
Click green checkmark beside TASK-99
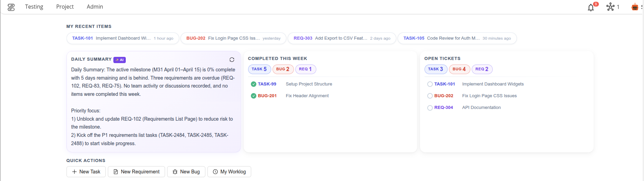click(254, 84)
